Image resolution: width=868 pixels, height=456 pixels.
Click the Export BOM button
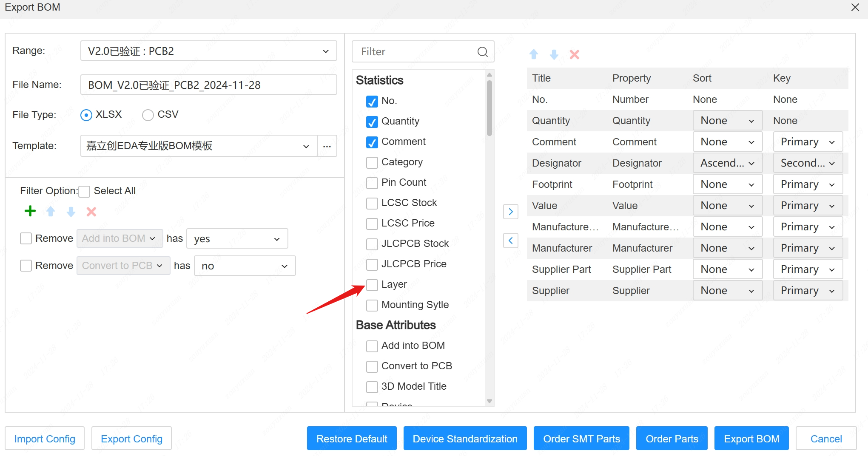point(751,439)
